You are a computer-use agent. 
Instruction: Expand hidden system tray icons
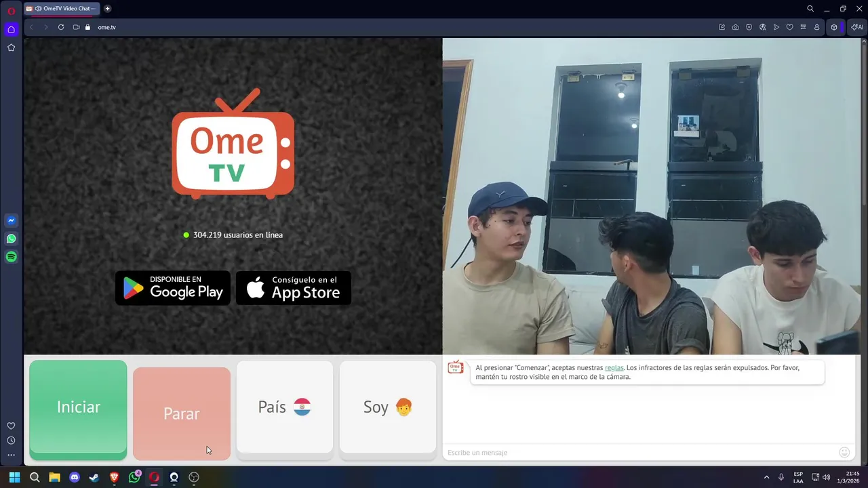point(766,477)
